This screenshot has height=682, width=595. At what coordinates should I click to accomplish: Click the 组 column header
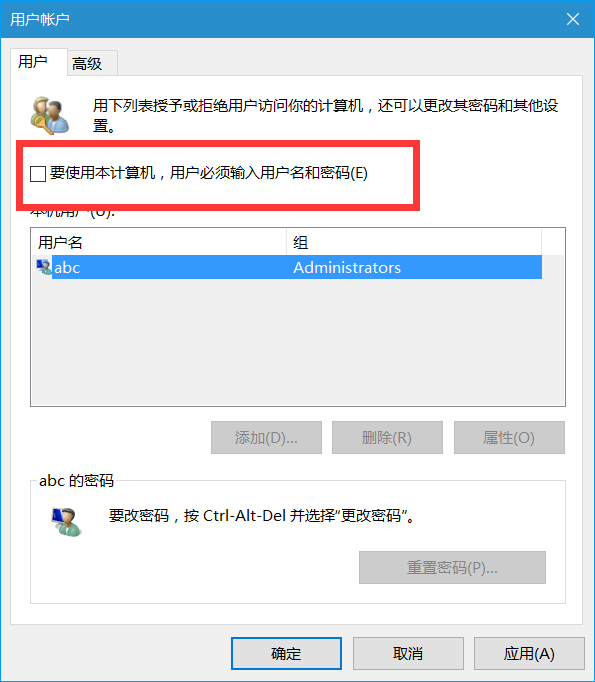click(414, 242)
